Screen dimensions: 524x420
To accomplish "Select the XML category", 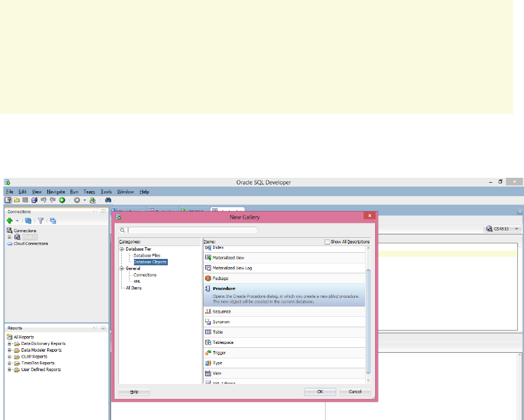I will click(x=137, y=281).
